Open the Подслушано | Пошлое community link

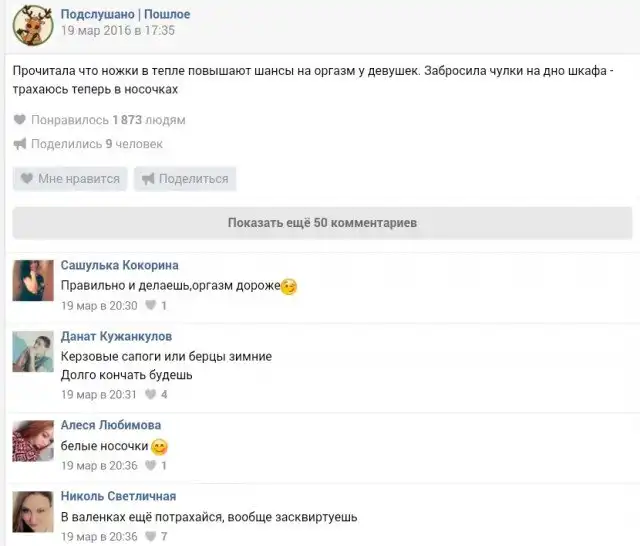[x=125, y=14]
